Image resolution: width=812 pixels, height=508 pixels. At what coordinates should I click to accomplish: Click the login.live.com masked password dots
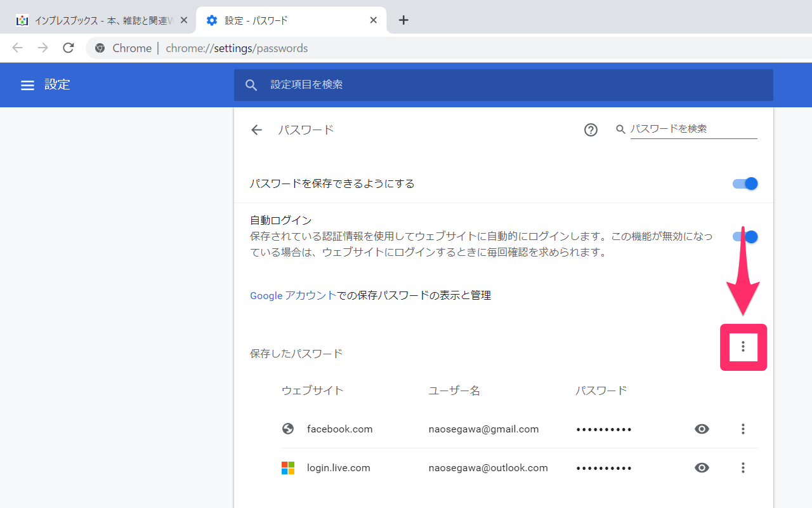pyautogui.click(x=604, y=469)
